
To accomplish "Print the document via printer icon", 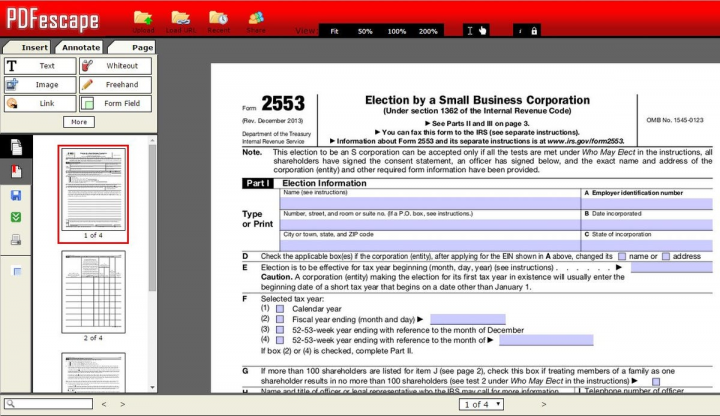I will tap(16, 240).
